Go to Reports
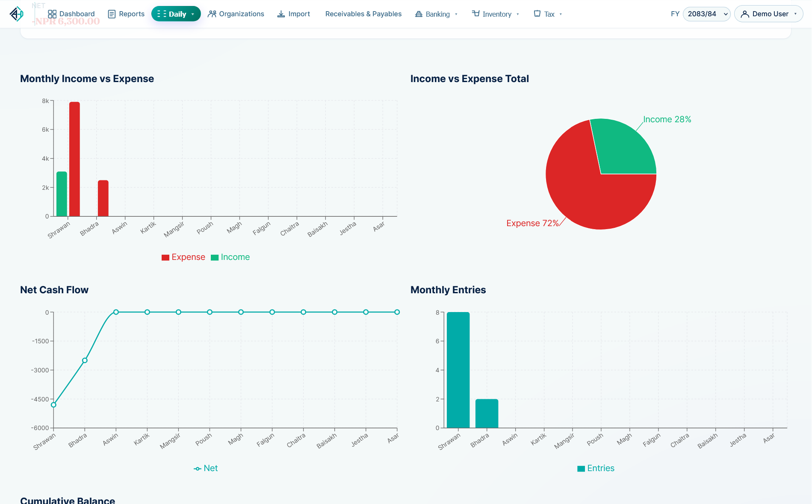Viewport: 812px width, 504px height. (126, 14)
